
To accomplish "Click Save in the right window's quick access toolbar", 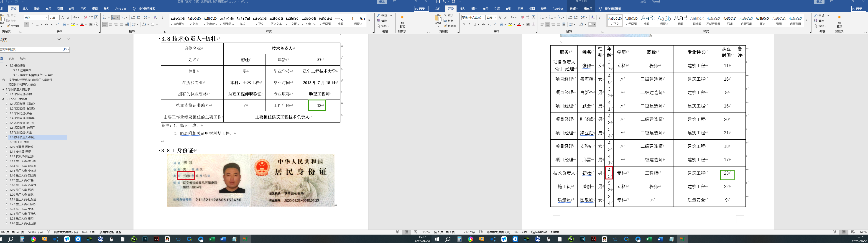I will [438, 2].
